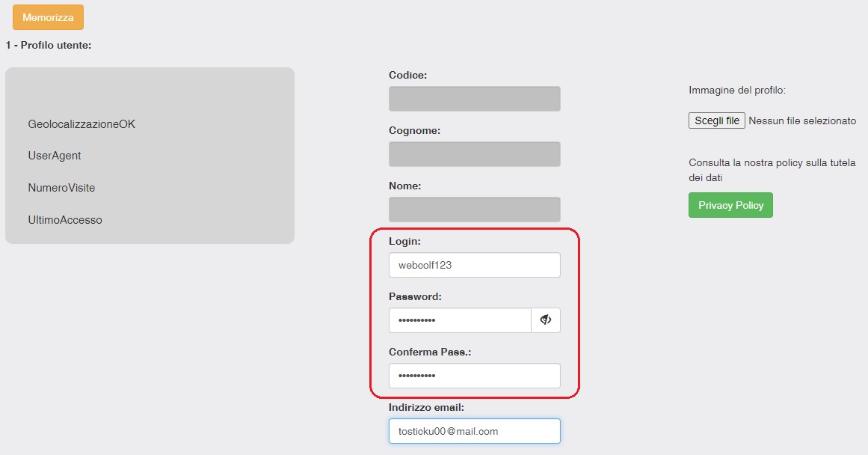Click Scegli file to upload a profile image
The width and height of the screenshot is (868, 455).
coord(715,120)
